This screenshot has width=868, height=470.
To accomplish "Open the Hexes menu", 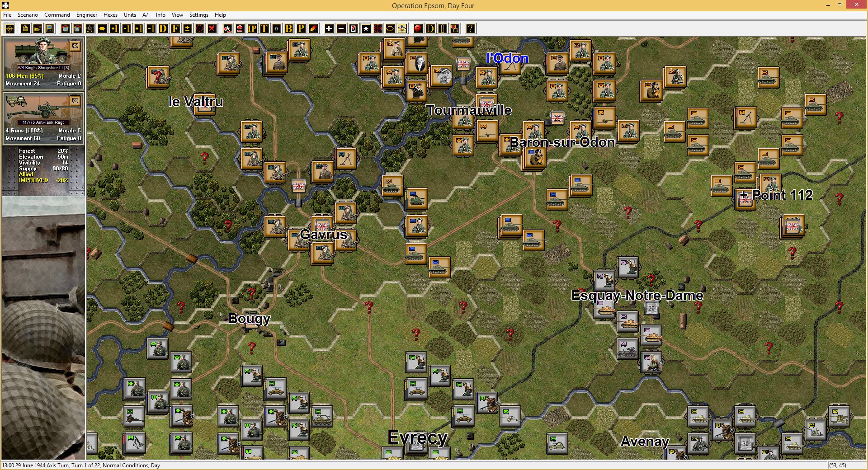I will point(110,15).
